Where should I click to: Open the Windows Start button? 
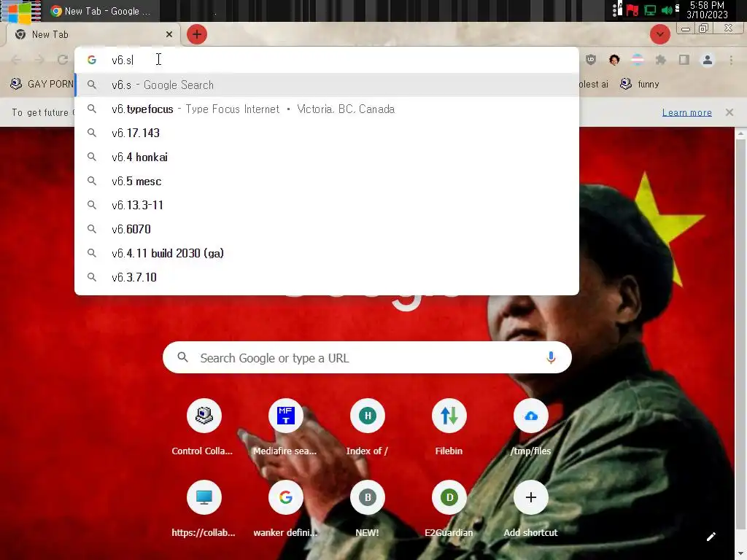pos(20,11)
